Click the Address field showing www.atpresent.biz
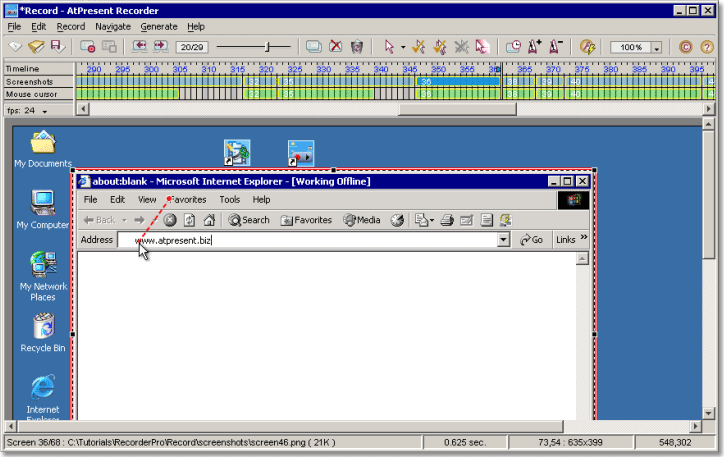The image size is (724, 457). (x=308, y=240)
